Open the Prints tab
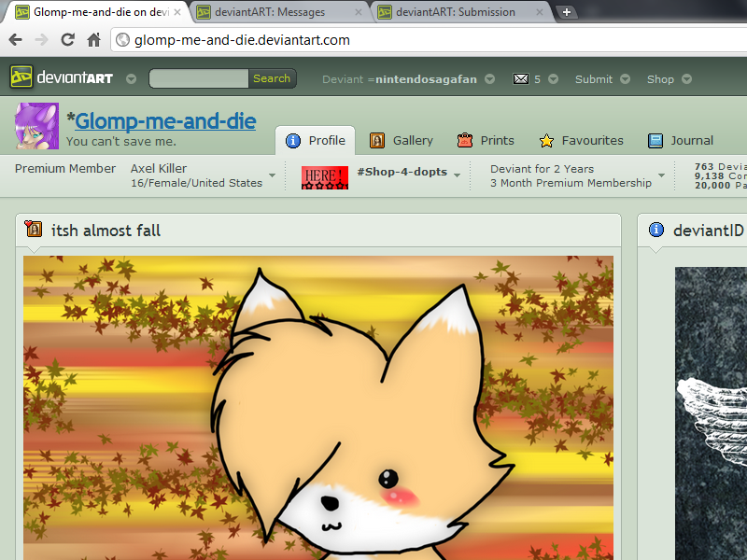The width and height of the screenshot is (747, 560). [486, 141]
